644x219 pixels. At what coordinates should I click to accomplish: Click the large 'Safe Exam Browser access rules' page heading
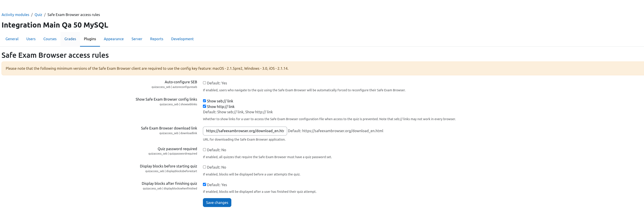coord(55,55)
